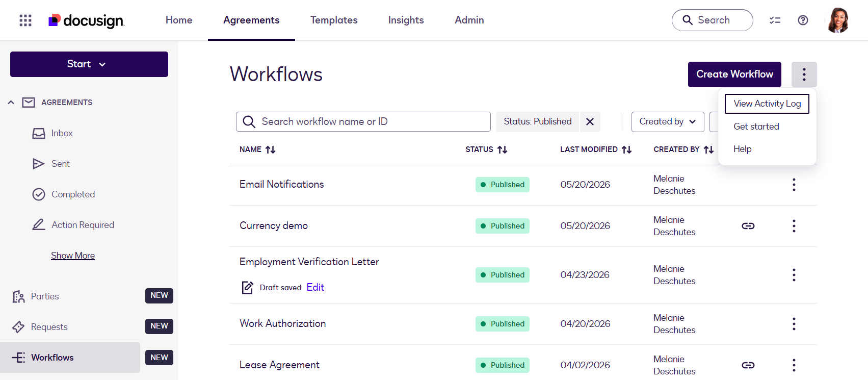Copy link icon for Lease Agreement

coord(748,365)
